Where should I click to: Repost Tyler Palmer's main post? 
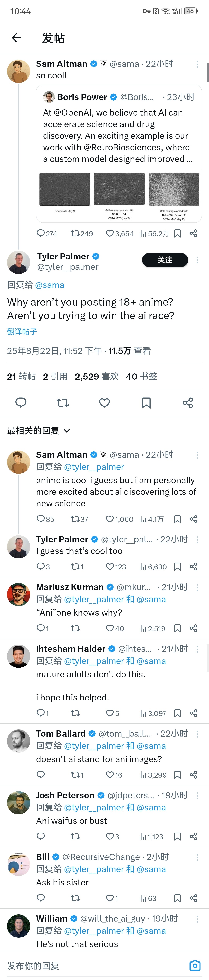[63, 402]
